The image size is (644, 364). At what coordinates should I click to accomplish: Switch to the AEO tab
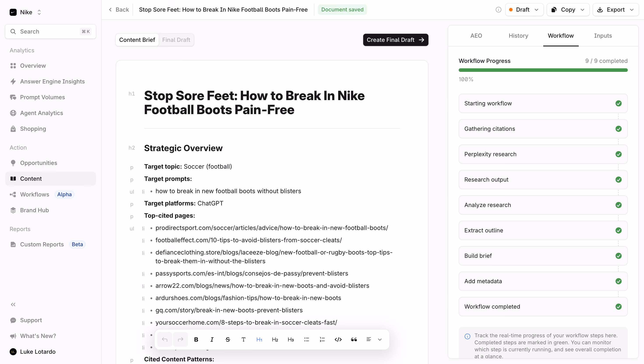pos(476,35)
